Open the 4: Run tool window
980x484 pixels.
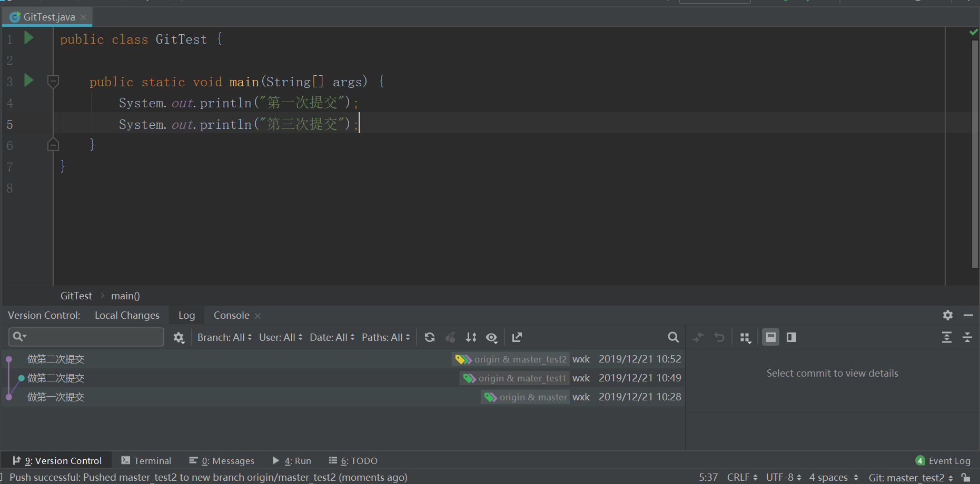pyautogui.click(x=292, y=460)
